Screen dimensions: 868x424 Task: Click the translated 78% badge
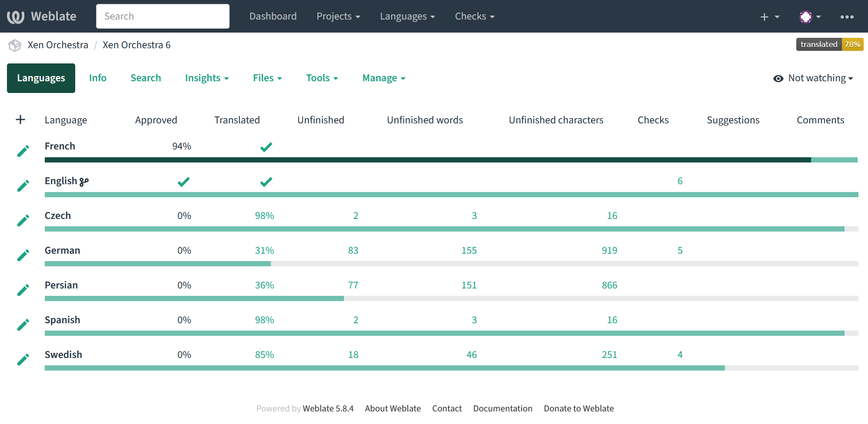click(830, 45)
